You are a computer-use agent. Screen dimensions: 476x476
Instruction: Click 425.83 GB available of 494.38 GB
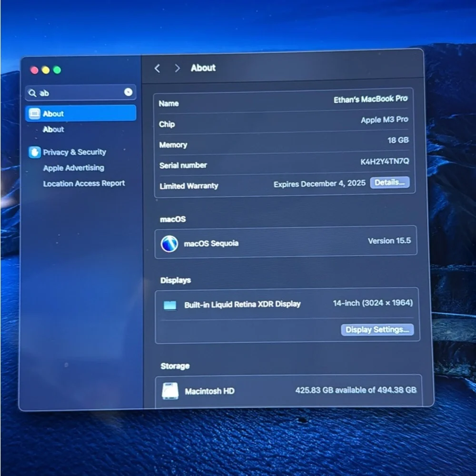(356, 390)
